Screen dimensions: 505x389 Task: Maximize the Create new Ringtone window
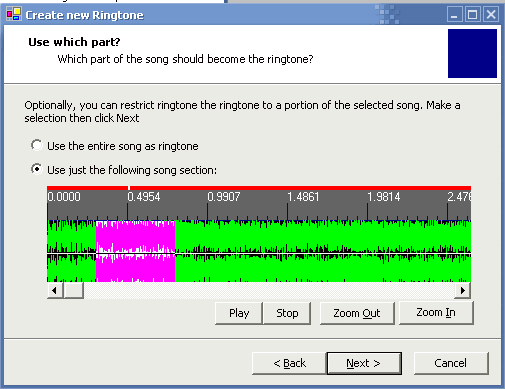click(x=473, y=15)
